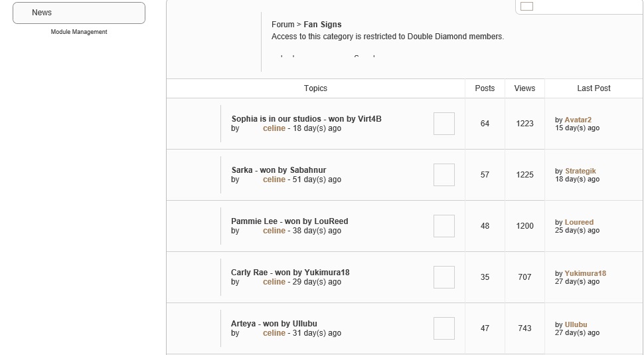
Task: View Loureed's profile in Last Post column
Action: [579, 222]
